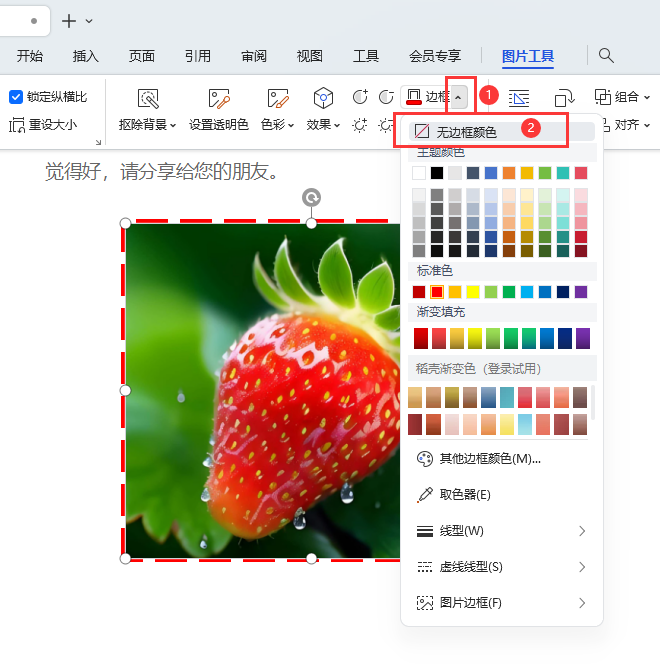Toggle the 锁定纵横比 checkbox
Viewport: 660px width, 664px height.
point(16,97)
